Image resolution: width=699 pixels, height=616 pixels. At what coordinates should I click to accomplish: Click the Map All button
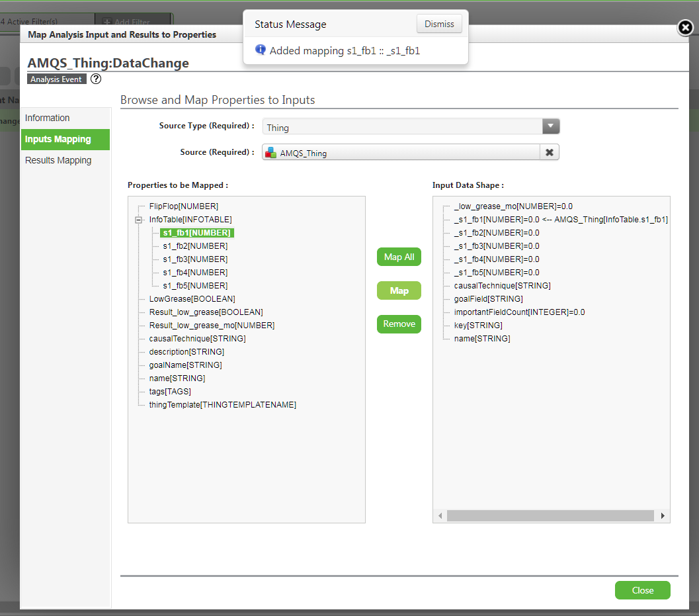tap(399, 257)
